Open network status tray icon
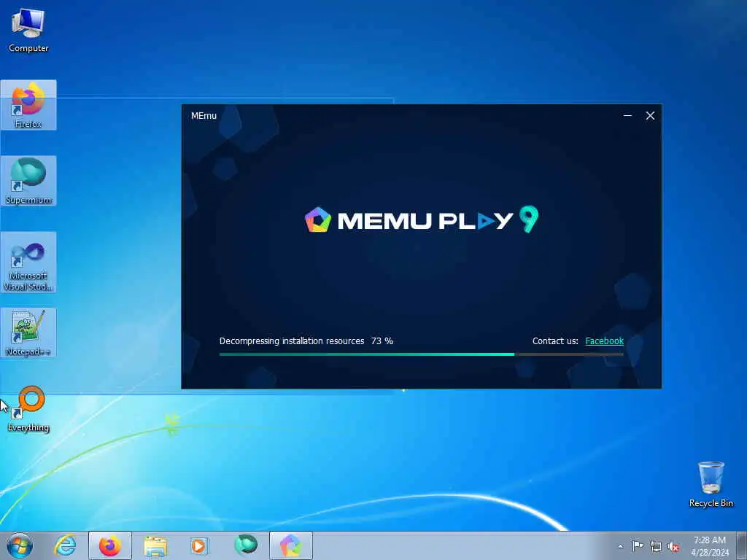 click(x=656, y=546)
